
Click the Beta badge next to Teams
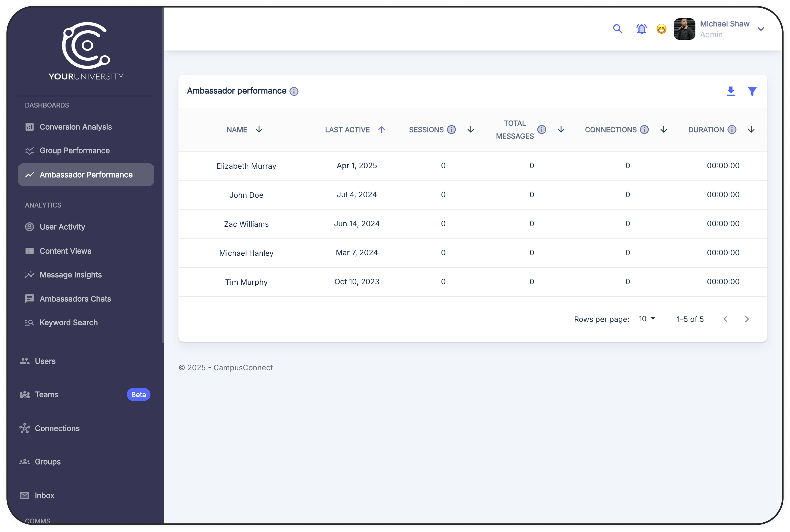[x=138, y=395]
